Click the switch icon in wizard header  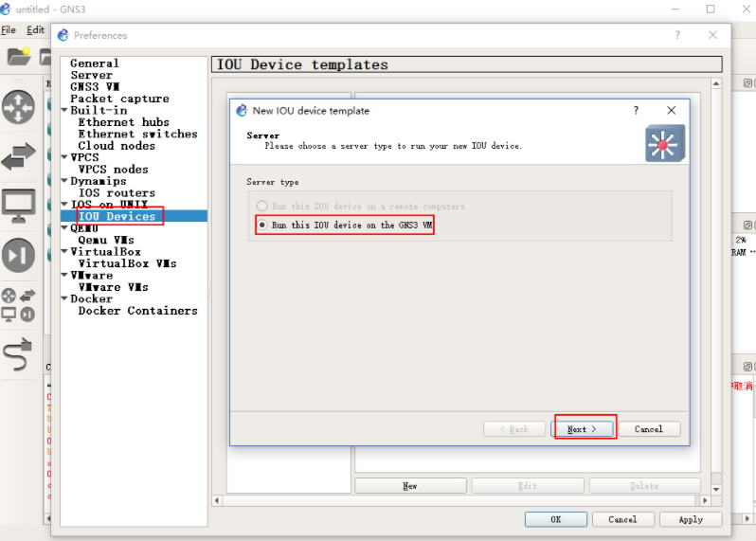[x=665, y=144]
